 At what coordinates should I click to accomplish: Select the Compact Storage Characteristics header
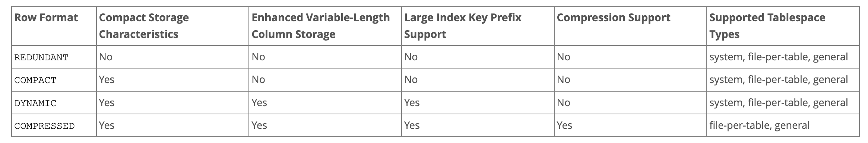pos(172,26)
